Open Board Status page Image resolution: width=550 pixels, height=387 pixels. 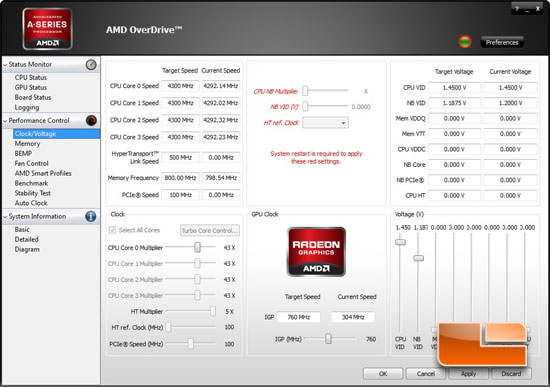[x=33, y=97]
